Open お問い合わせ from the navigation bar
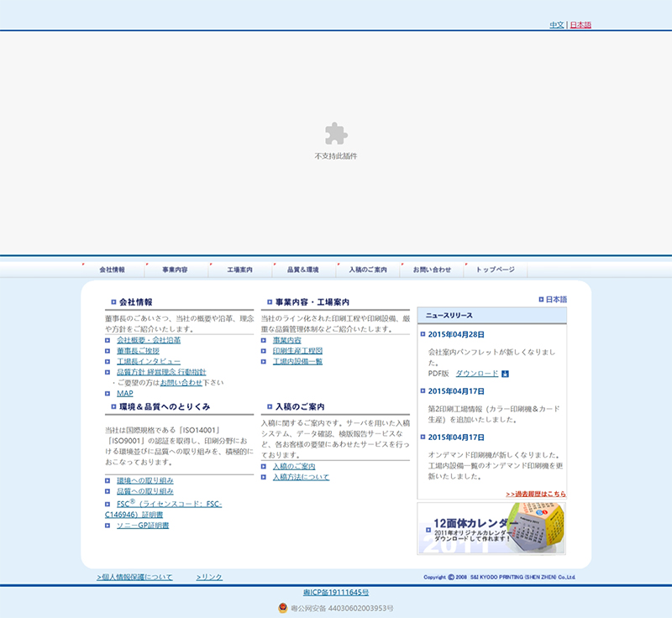 click(x=432, y=270)
